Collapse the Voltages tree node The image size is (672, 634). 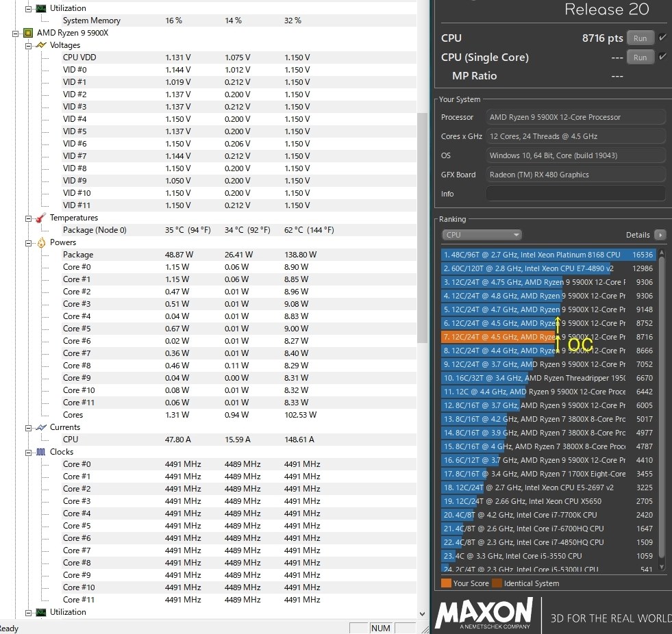coord(28,45)
